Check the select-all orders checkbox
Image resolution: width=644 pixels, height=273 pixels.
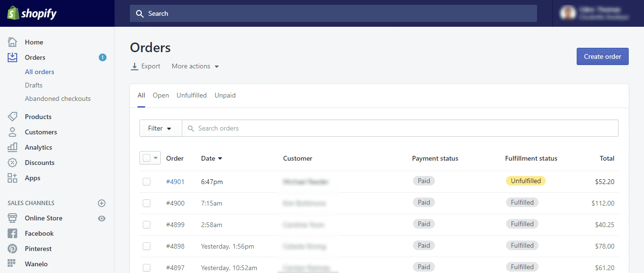[x=147, y=158]
